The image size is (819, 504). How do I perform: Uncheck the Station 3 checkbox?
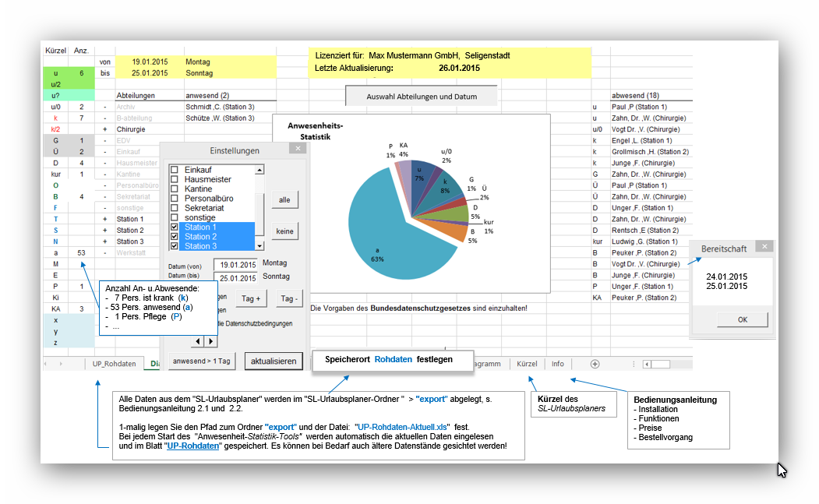pyautogui.click(x=175, y=246)
